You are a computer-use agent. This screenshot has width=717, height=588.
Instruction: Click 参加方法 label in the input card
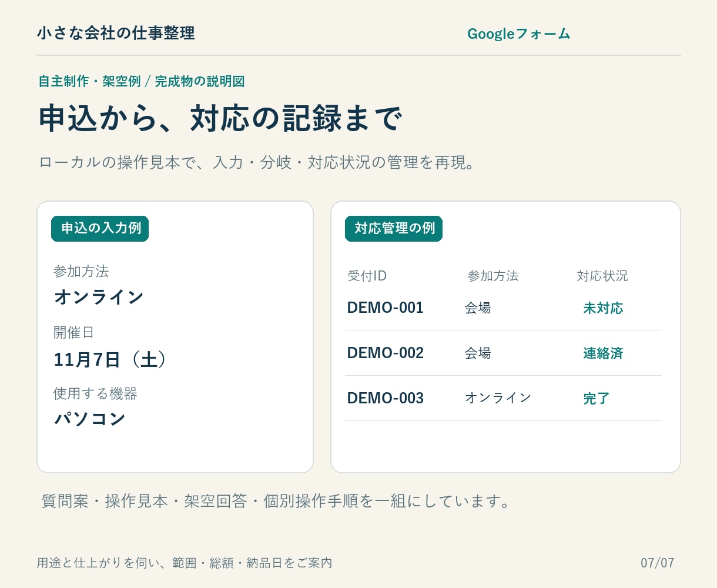click(x=81, y=272)
